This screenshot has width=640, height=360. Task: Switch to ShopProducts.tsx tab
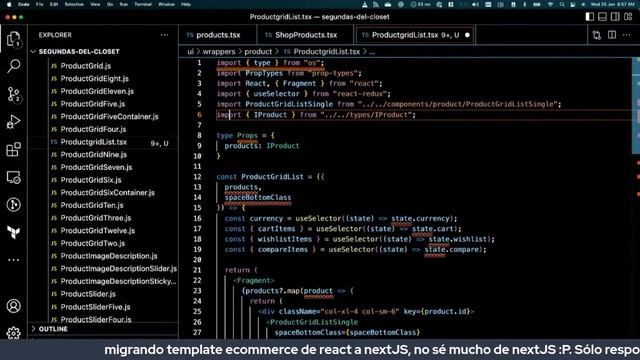[x=306, y=35]
